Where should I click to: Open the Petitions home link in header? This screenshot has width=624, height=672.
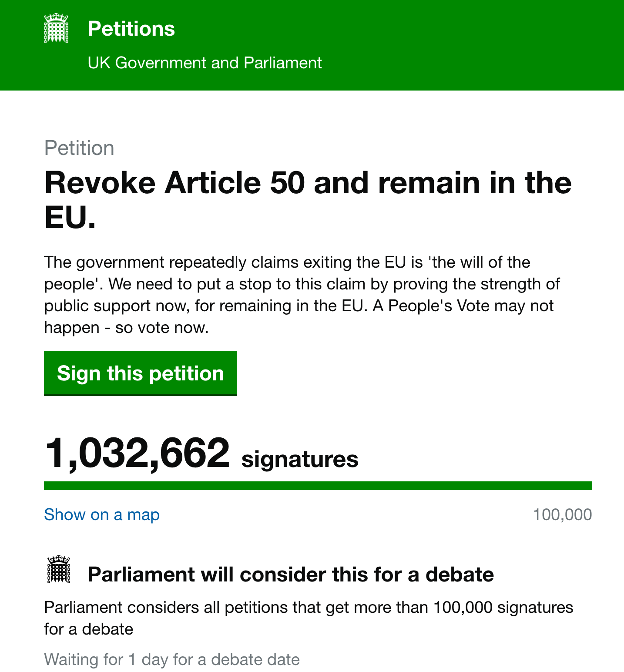[131, 29]
